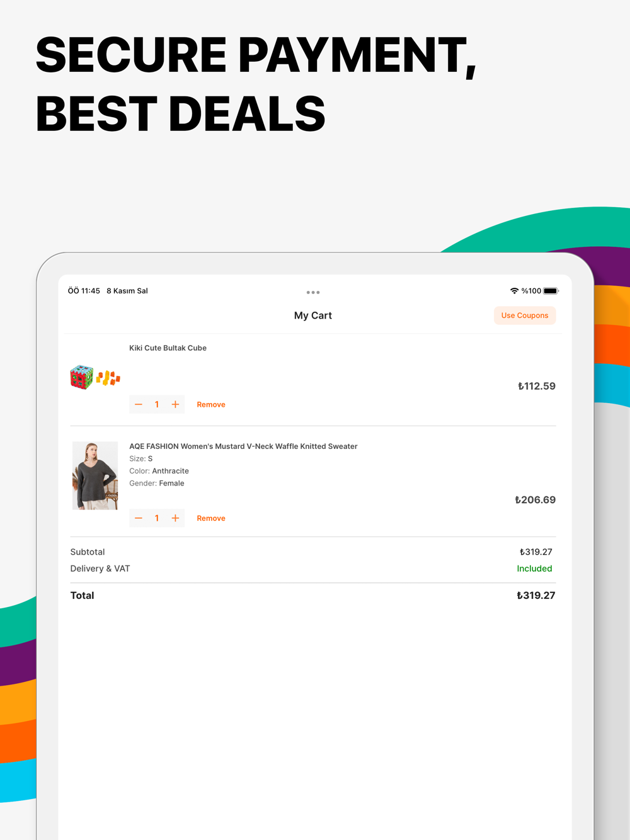Decrease quantity of Kiki Cute Bultak Cube
Image resolution: width=630 pixels, height=840 pixels.
pyautogui.click(x=139, y=404)
